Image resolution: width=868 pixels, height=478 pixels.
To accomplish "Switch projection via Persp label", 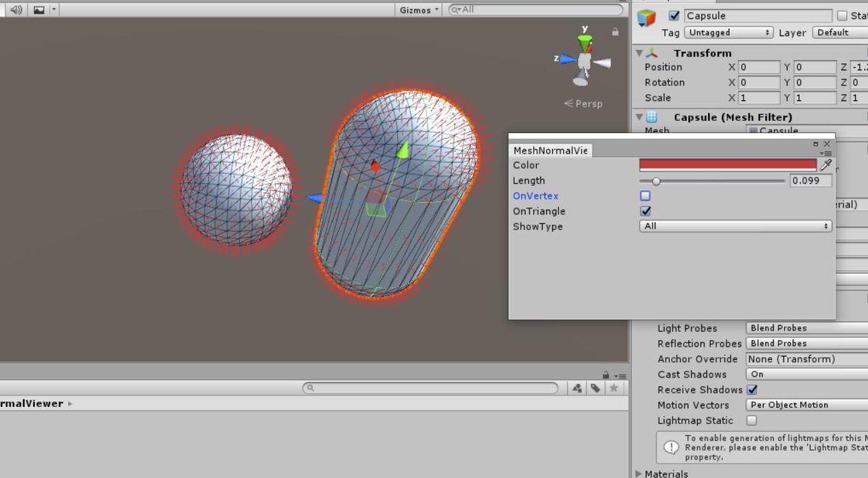I will (584, 103).
